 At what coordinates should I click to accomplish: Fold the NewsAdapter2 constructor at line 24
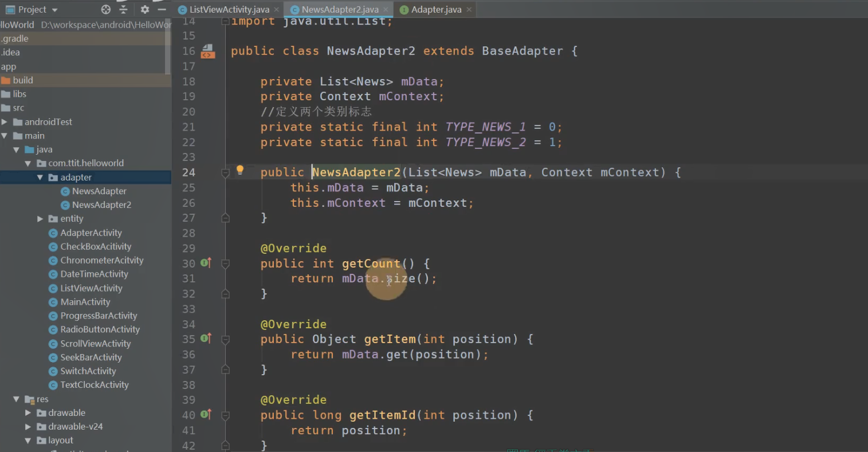pos(226,172)
